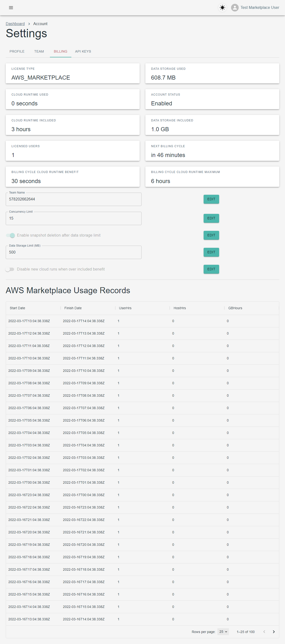The image size is (285, 644).
Task: Click the 608.7 MB data storage used value
Action: click(163, 78)
